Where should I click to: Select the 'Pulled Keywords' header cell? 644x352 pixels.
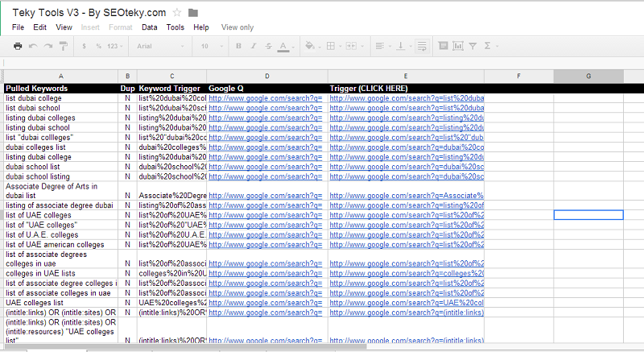61,89
